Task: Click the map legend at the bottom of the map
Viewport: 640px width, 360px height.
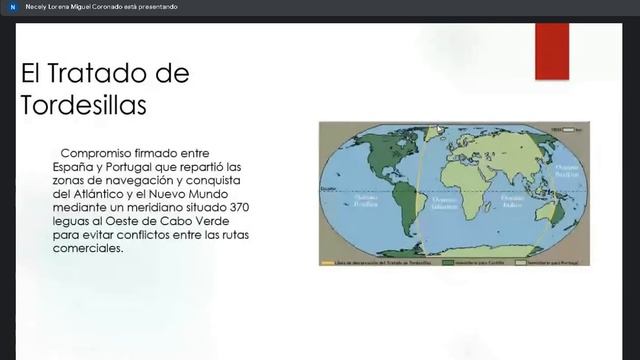Action: [x=450, y=262]
